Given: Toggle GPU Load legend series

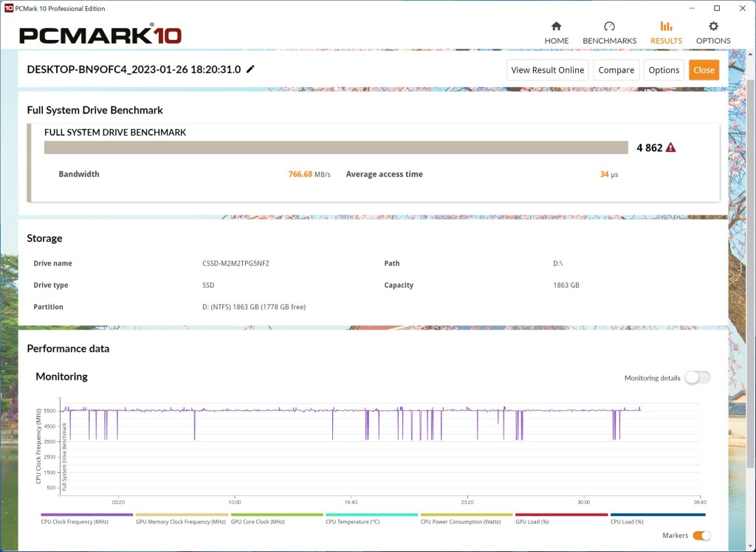Looking at the screenshot, I should point(562,519).
